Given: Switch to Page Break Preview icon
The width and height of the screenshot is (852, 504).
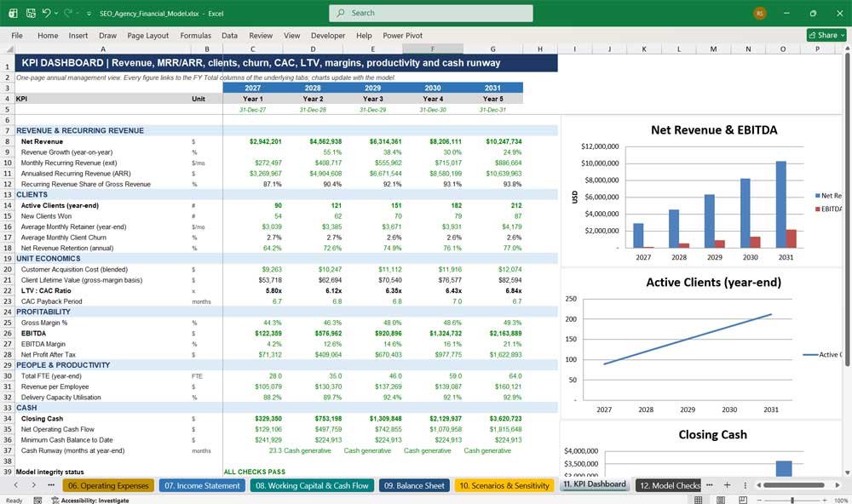Looking at the screenshot, I should [743, 500].
